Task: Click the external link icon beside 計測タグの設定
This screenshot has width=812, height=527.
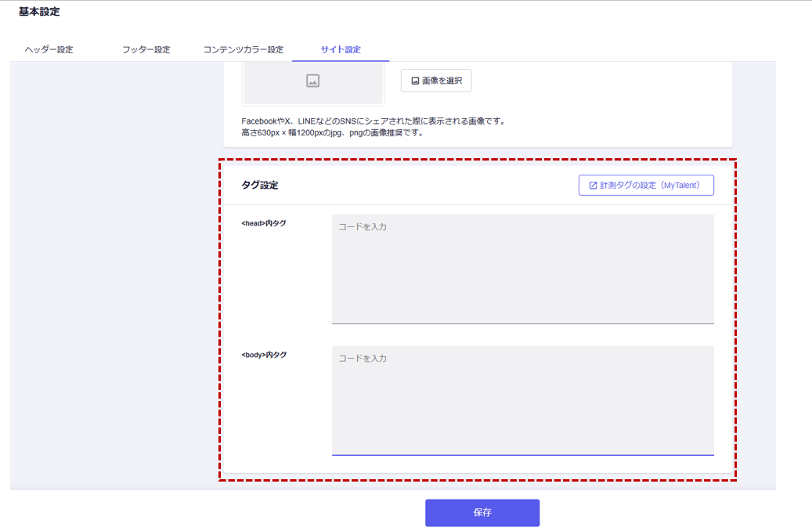Action: pyautogui.click(x=593, y=186)
